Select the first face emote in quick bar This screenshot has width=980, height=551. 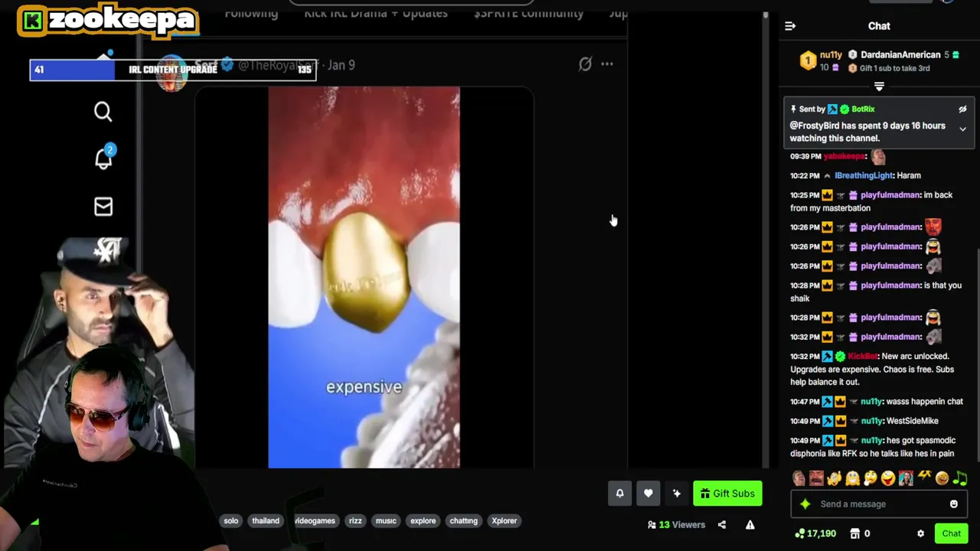tap(799, 478)
